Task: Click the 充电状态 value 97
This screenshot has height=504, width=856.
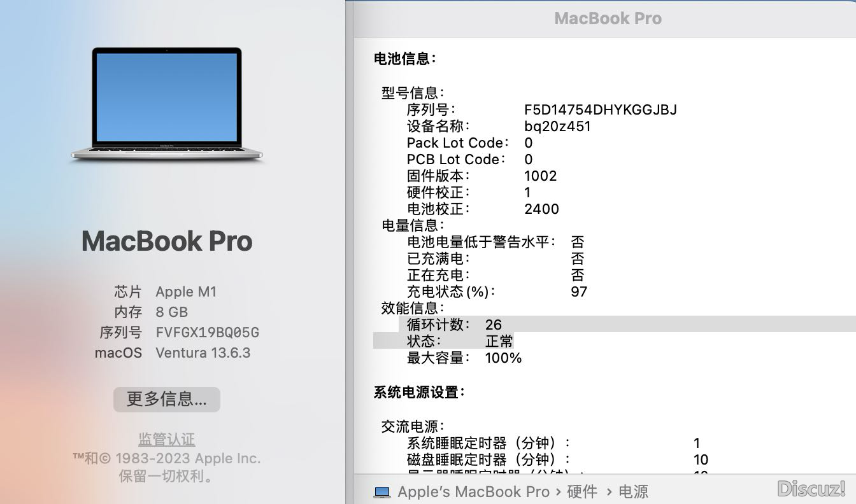Action: click(579, 291)
